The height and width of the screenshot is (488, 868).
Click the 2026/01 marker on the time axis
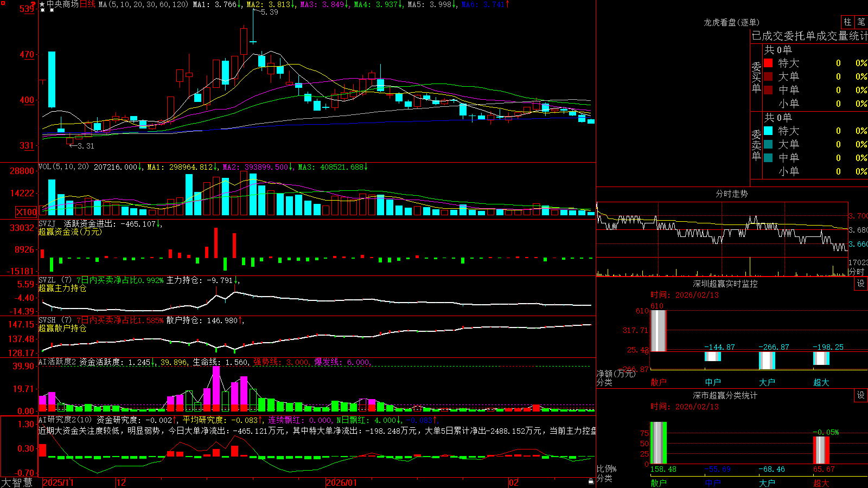point(341,483)
